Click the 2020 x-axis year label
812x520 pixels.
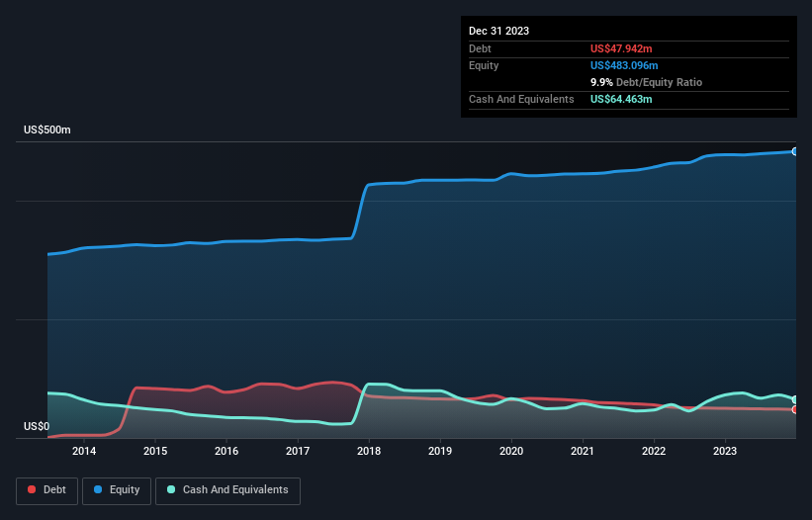[511, 451]
